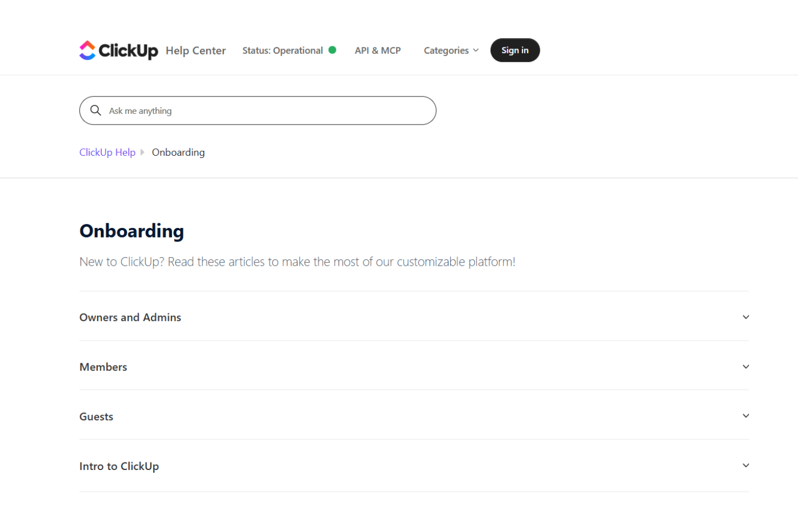Click the chevron next to Members
Image resolution: width=798 pixels, height=532 pixels.
click(x=746, y=367)
